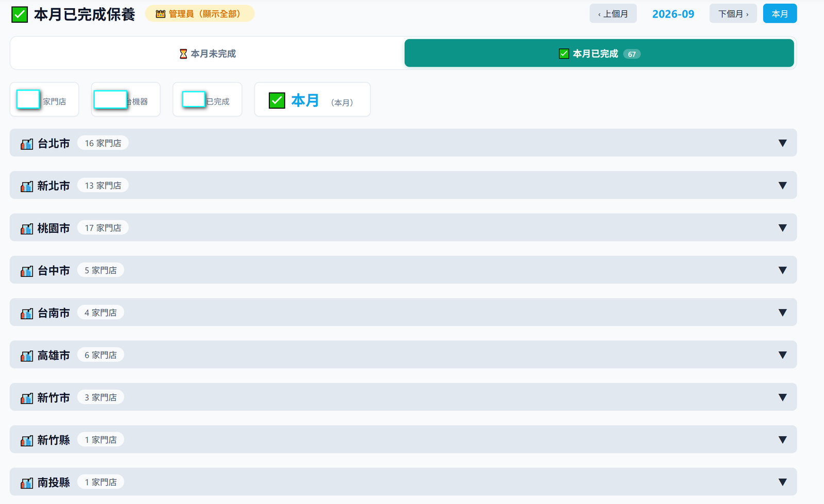Click the green check icon in 本月 card
The width and height of the screenshot is (824, 504).
(277, 100)
